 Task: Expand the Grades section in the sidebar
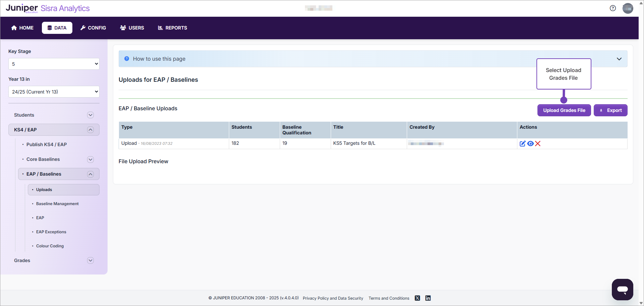coord(90,260)
